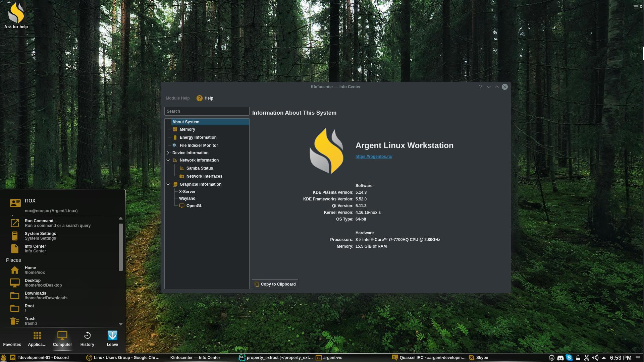This screenshot has height=362, width=644.
Task: Select the Memory module icon
Action: pos(175,129)
